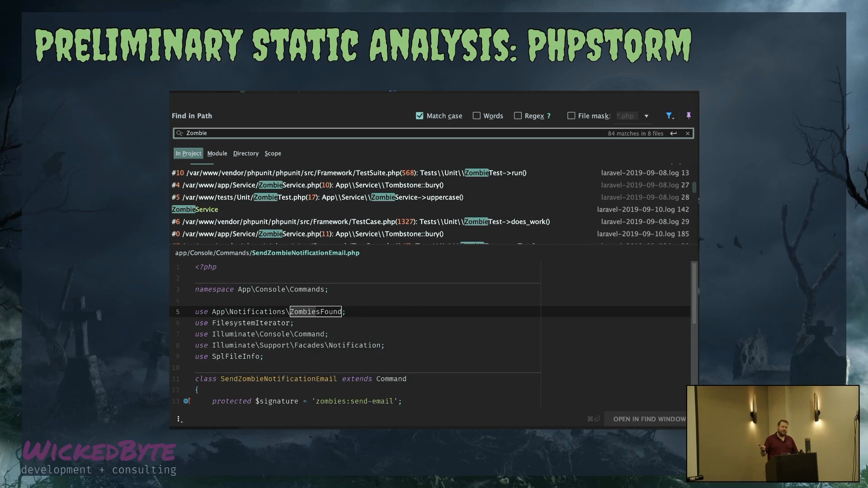Select the ZombieService result row
The image size is (868, 488).
click(x=430, y=210)
